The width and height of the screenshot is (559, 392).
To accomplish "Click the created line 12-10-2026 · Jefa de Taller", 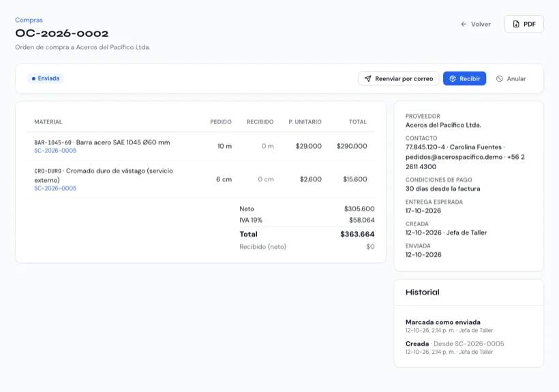I will pos(446,232).
